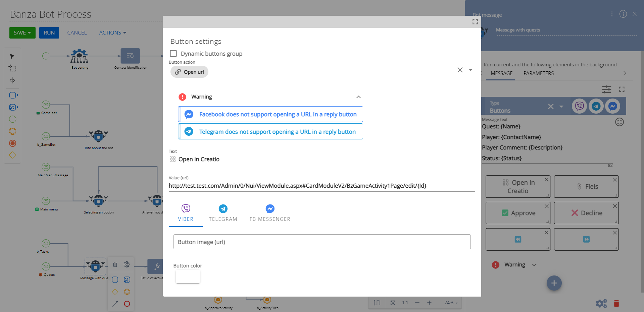Clear the Open url button action
Screen dimensions: 644x312
pos(460,70)
